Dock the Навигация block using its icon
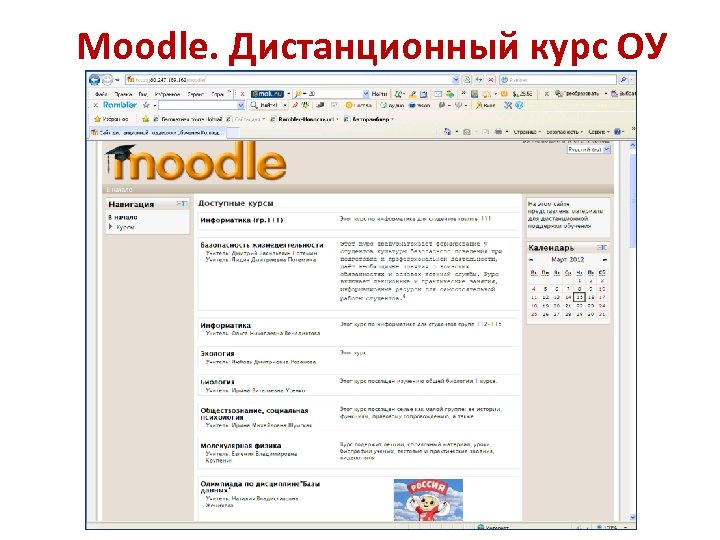This screenshot has width=720, height=540. 182,203
